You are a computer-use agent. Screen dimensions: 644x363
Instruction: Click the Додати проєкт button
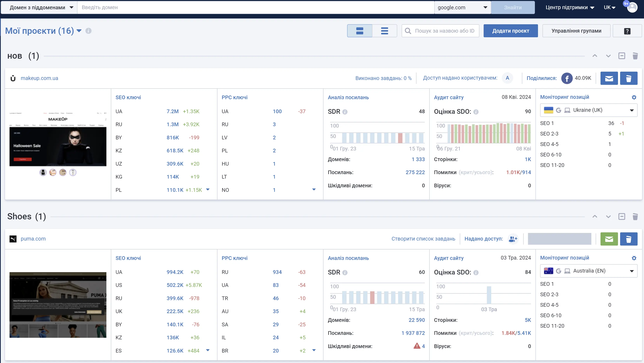(x=510, y=31)
